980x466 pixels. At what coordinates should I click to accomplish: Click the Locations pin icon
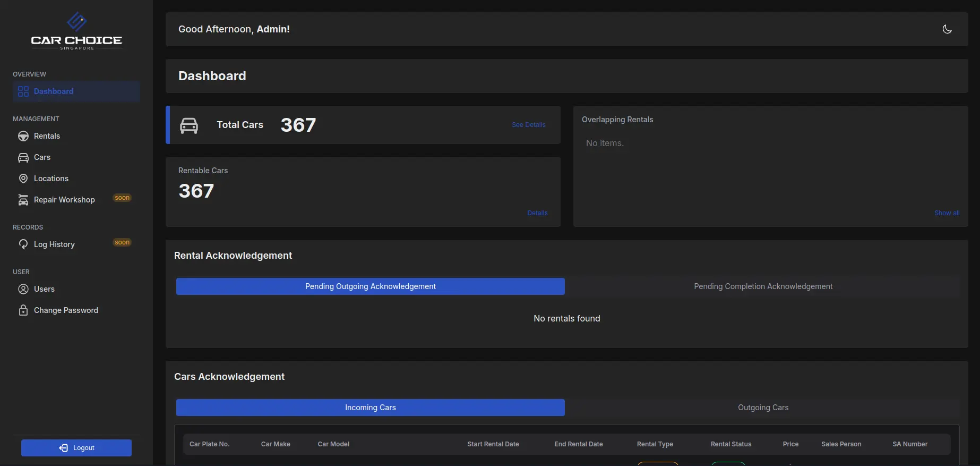point(23,179)
